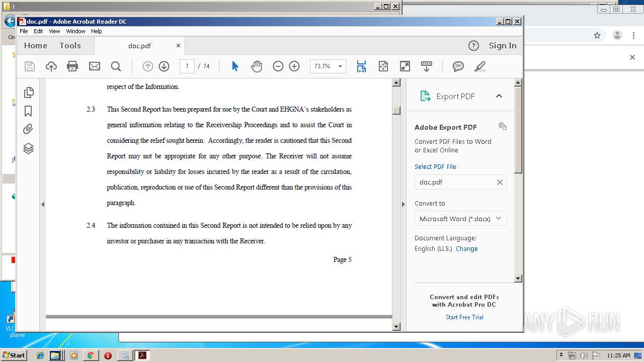The width and height of the screenshot is (644, 362).
Task: Click the back arrow in the background window
Action: pos(9,21)
